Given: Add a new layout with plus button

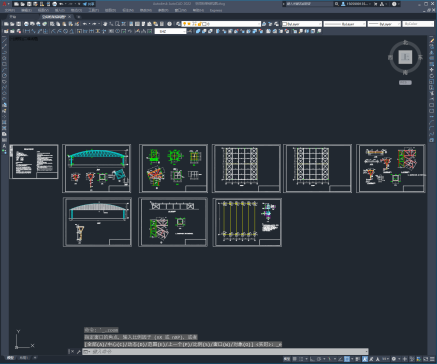Looking at the screenshot, I should [35, 358].
